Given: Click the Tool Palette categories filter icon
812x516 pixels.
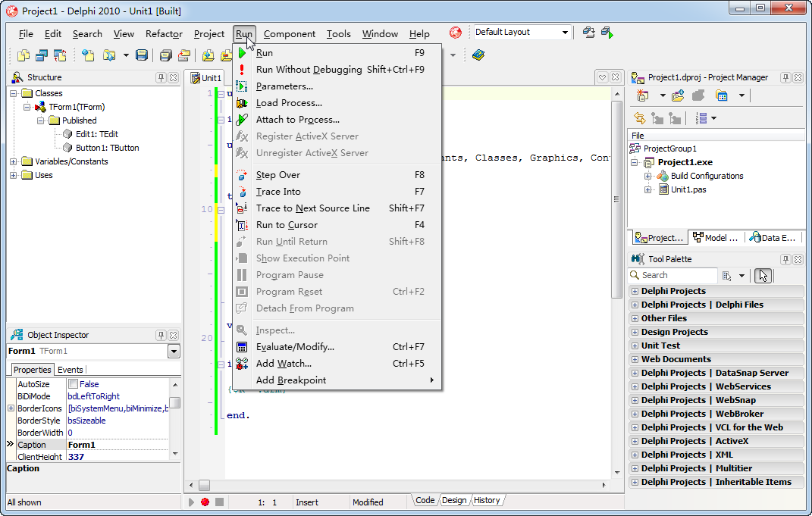Looking at the screenshot, I should point(727,276).
